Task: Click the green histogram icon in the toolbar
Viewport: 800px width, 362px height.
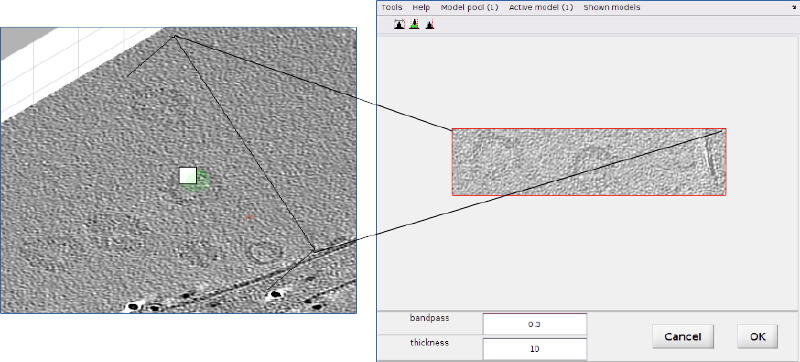Action: click(x=414, y=24)
